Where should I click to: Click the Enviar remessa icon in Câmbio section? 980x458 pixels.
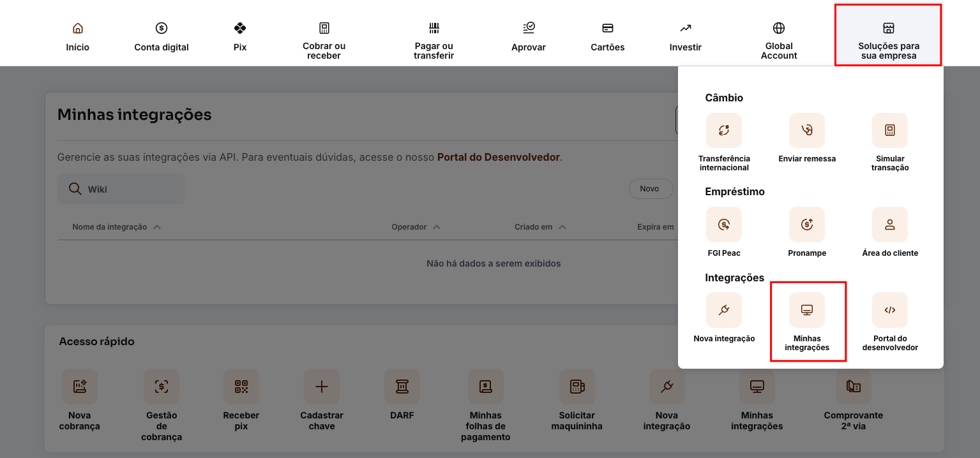click(x=806, y=130)
